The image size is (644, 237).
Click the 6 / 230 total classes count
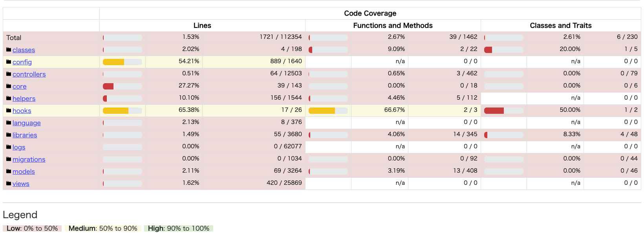627,37
